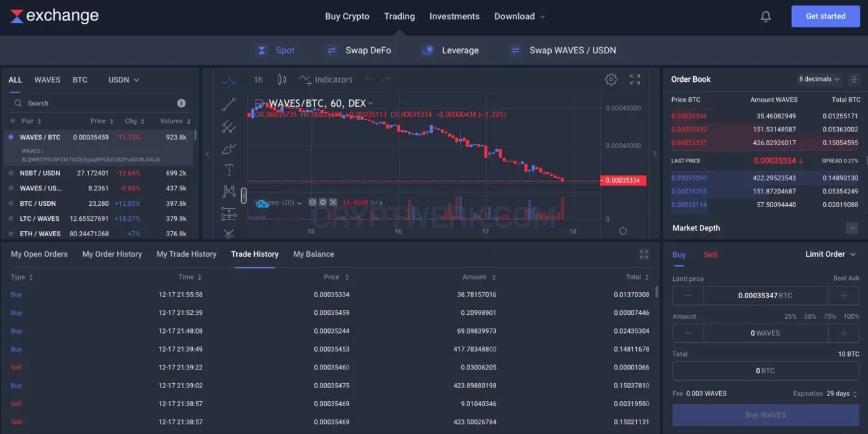The width and height of the screenshot is (868, 434).
Task: Click the Best Ask link
Action: click(846, 278)
